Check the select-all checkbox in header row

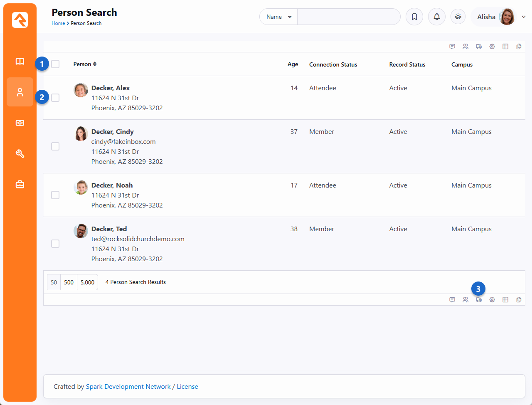coord(55,64)
